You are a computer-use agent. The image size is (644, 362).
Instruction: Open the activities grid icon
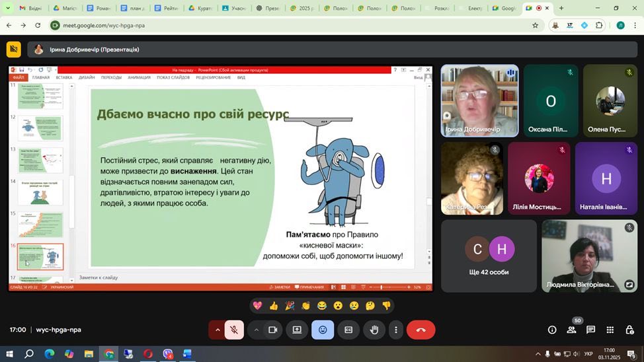[x=610, y=330]
